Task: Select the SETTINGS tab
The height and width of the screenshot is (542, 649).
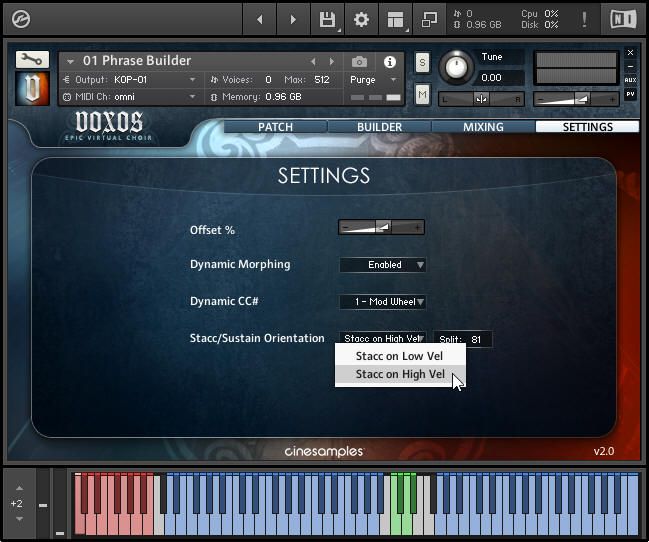Action: click(x=587, y=127)
